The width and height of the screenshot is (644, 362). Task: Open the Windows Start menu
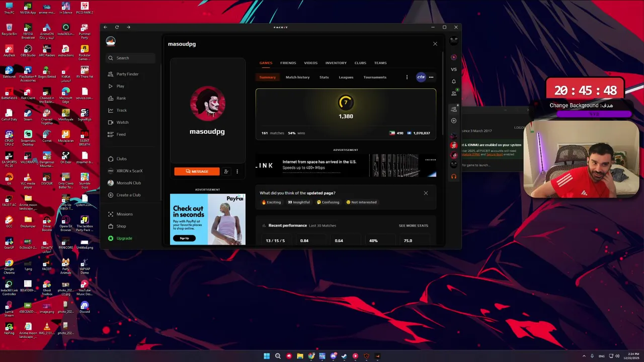click(267, 356)
